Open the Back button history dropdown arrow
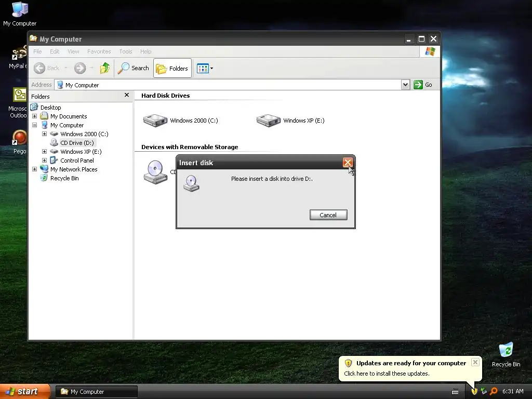The image size is (532, 399). tap(66, 68)
